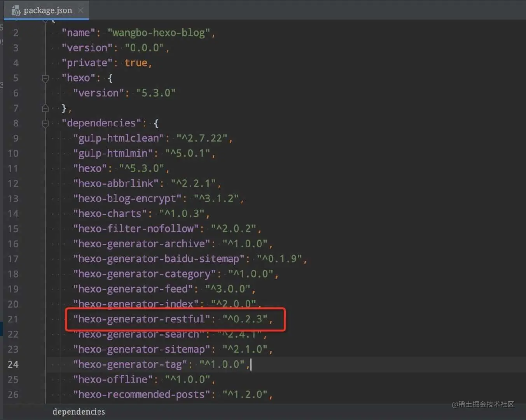Select the "wangbo-hexo-blog" value

pos(159,33)
